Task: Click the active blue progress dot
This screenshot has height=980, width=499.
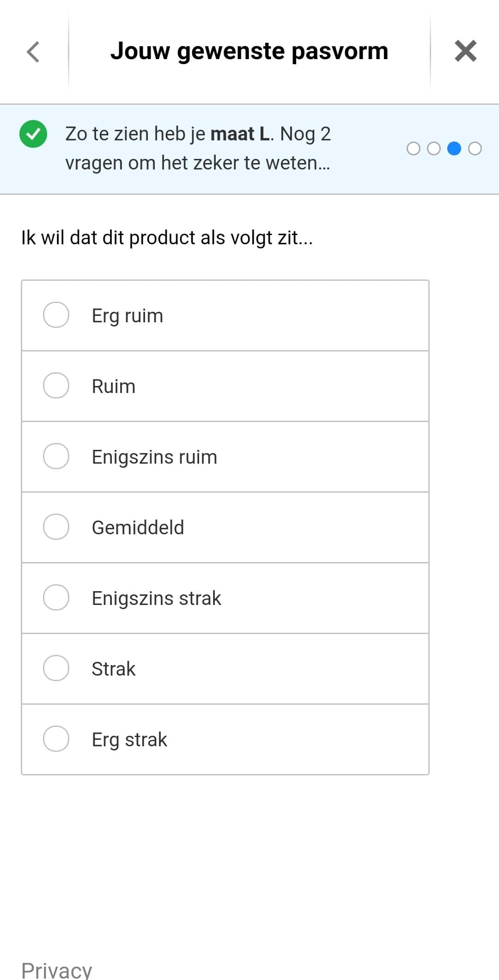Action: (x=454, y=149)
